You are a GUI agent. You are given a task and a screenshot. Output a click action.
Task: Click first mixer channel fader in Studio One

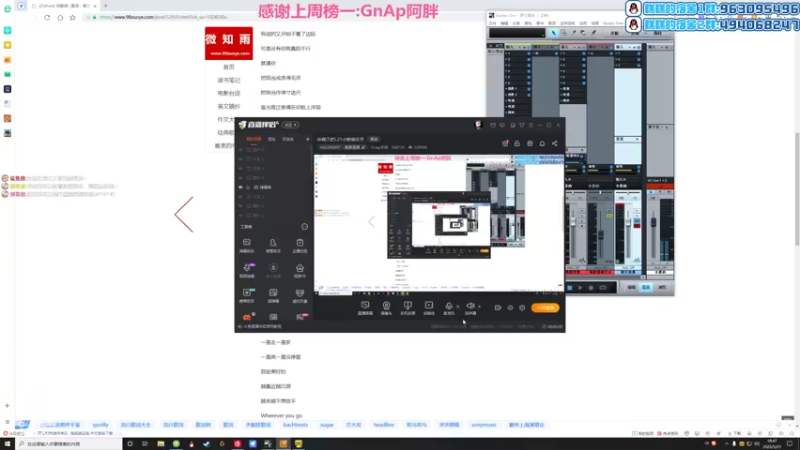(x=573, y=223)
